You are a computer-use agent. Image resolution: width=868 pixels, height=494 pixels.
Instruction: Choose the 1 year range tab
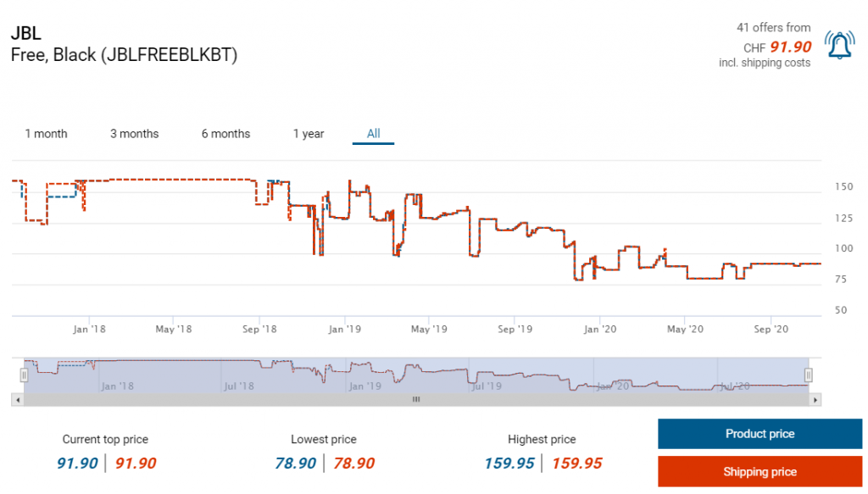[x=309, y=134]
